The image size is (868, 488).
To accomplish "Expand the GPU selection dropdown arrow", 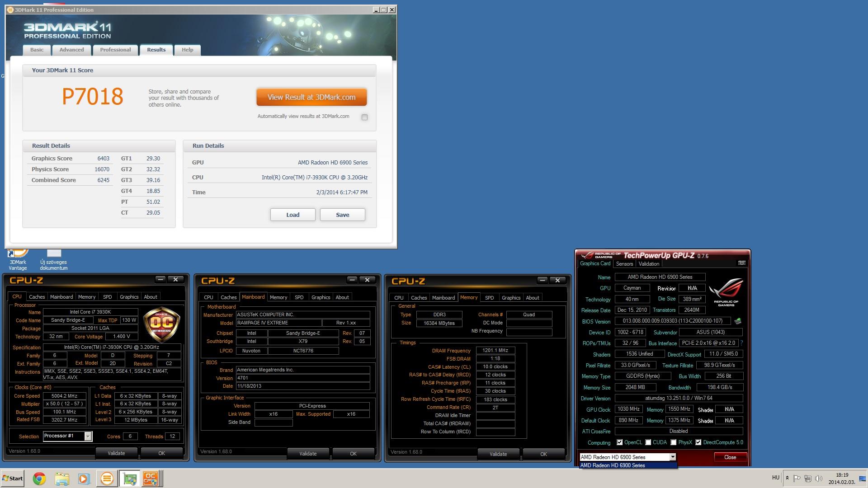I will 673,457.
